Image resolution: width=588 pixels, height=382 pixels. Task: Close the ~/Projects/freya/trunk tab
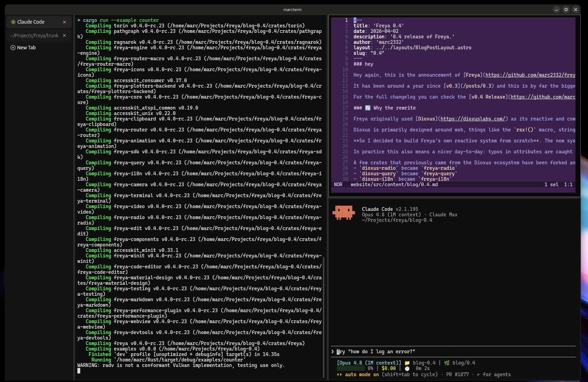64,36
